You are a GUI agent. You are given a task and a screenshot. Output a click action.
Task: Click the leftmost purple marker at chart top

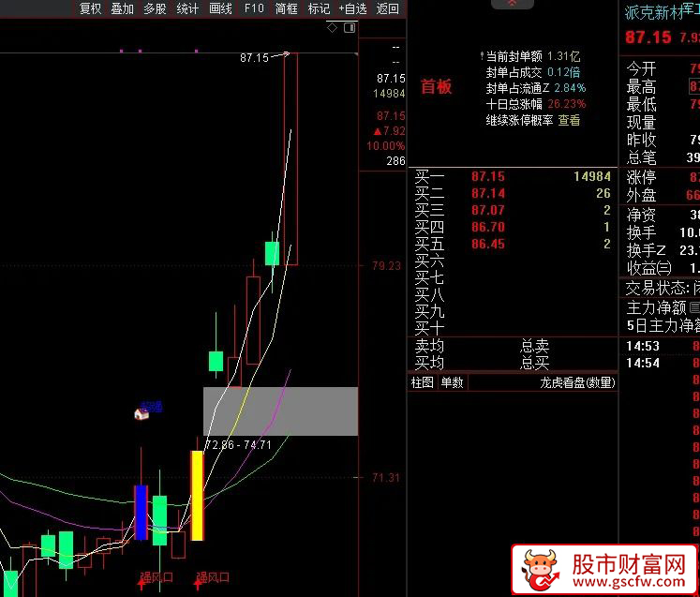122,51
